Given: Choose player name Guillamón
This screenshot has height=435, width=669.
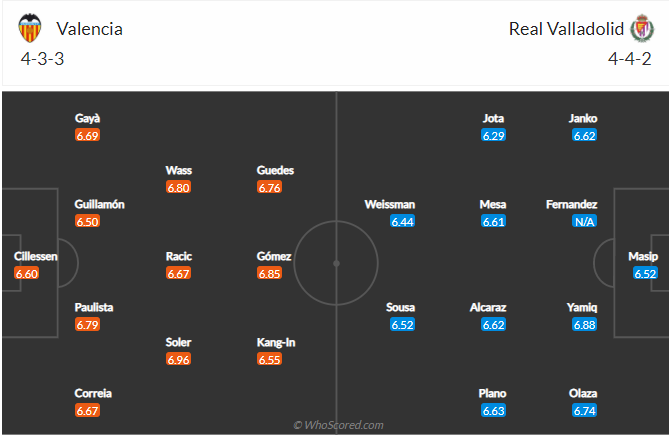Looking at the screenshot, I should click(99, 204).
